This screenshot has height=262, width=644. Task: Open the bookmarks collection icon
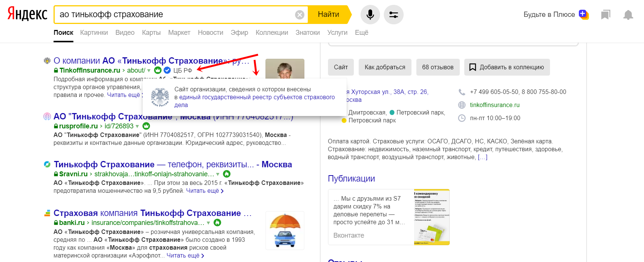(605, 15)
